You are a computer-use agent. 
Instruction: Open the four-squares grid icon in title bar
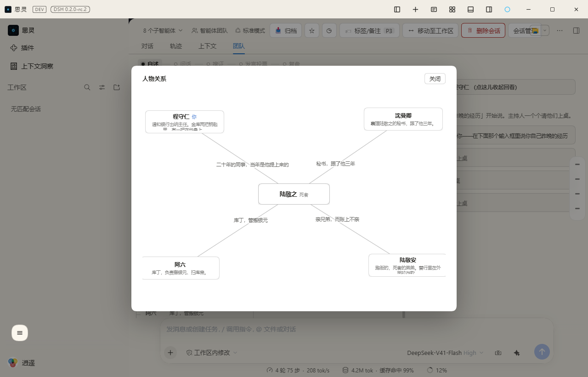click(x=452, y=9)
